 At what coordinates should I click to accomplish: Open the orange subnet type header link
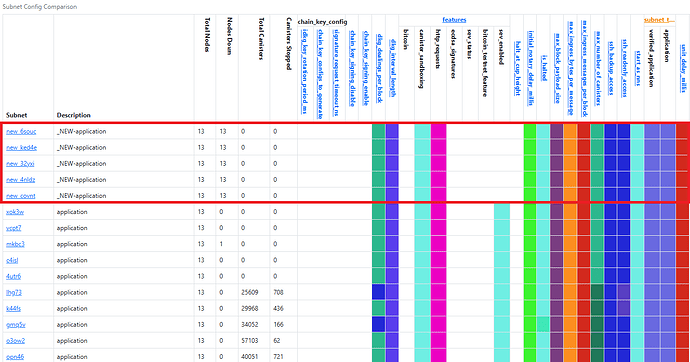point(659,20)
